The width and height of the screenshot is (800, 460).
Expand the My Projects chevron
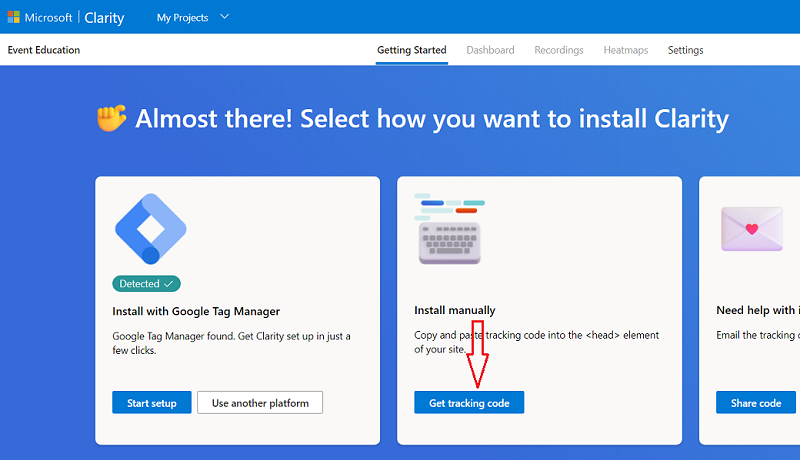coord(224,17)
